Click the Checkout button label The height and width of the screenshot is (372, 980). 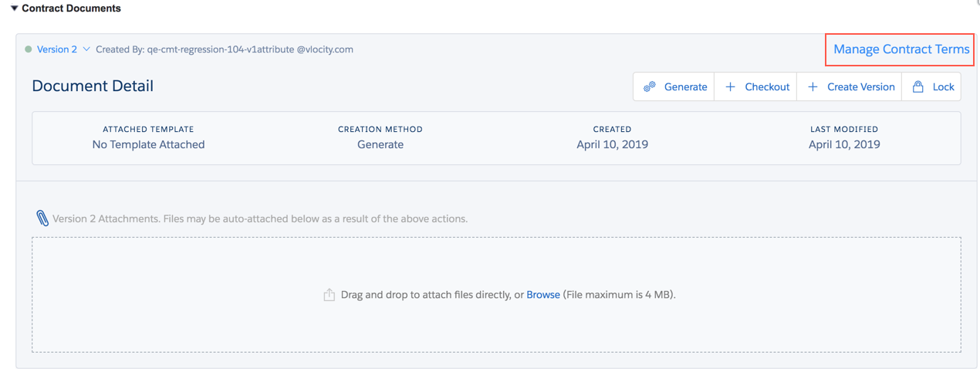coord(767,86)
